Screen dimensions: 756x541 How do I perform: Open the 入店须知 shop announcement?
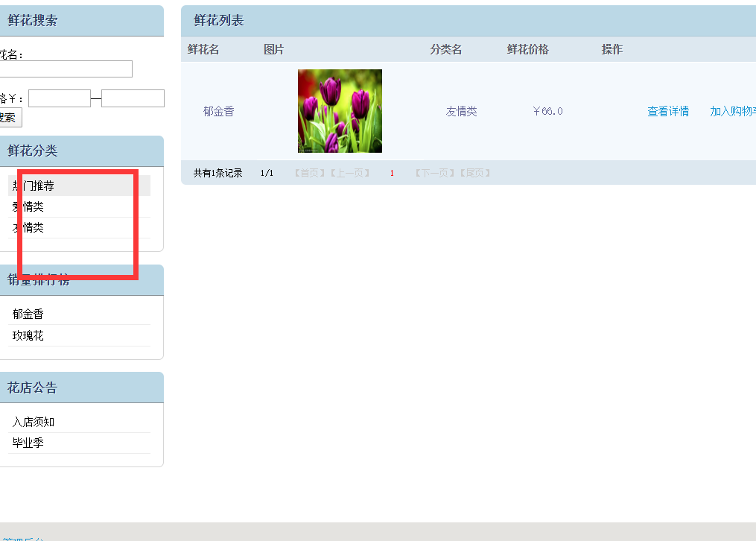32,421
